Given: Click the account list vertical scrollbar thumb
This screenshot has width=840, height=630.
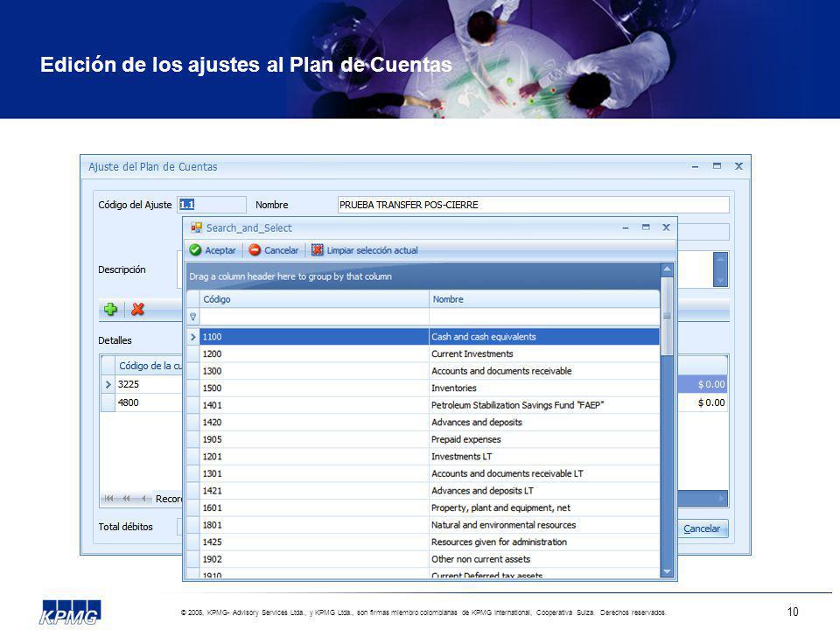Looking at the screenshot, I should 667,316.
